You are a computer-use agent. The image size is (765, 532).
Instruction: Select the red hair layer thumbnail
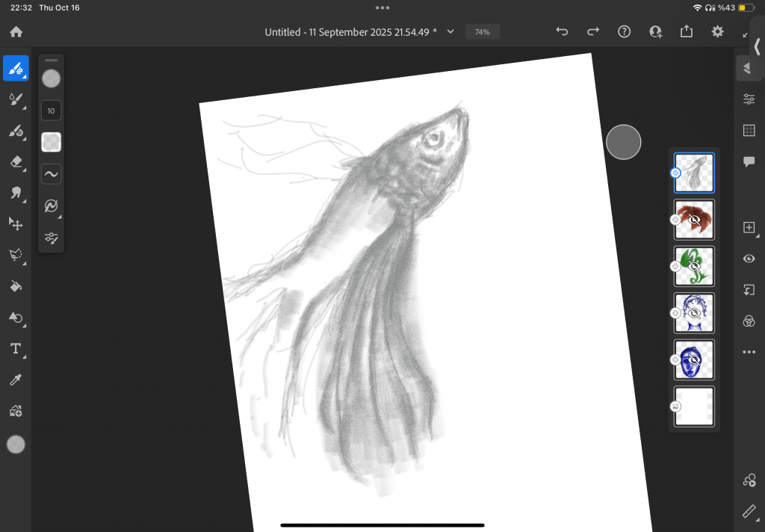pos(694,220)
